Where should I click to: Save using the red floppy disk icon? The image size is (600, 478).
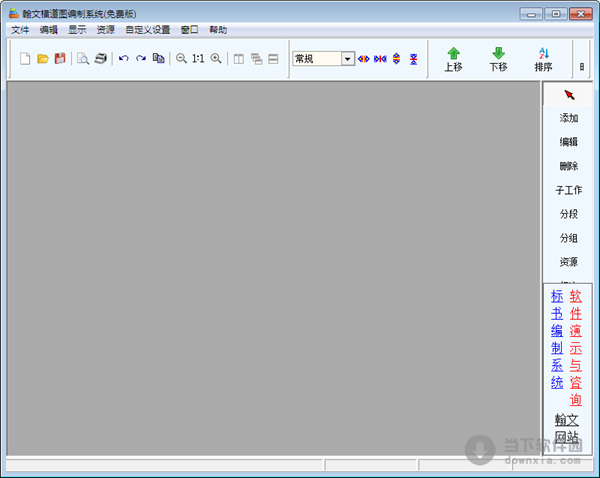point(60,59)
